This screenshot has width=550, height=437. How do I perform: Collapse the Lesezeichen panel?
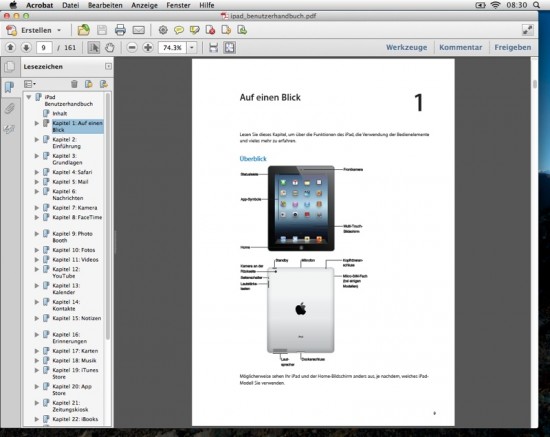pyautogui.click(x=108, y=66)
